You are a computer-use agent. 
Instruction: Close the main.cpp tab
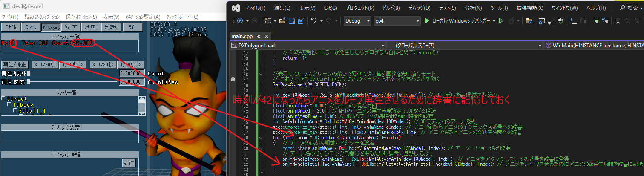[x=266, y=37]
